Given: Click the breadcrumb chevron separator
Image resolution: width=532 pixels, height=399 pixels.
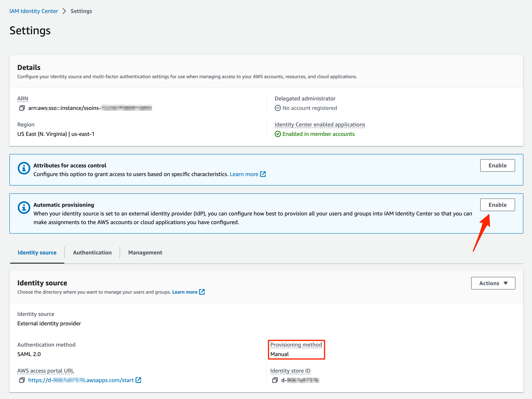Looking at the screenshot, I should tap(64, 11).
